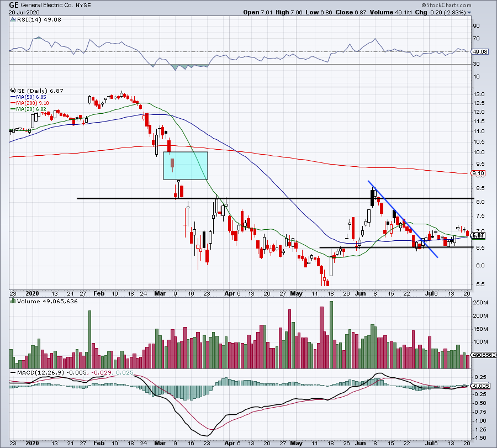Click the General Electric Co. NYSE title
This screenshot has height=448, width=497.
click(x=56, y=6)
